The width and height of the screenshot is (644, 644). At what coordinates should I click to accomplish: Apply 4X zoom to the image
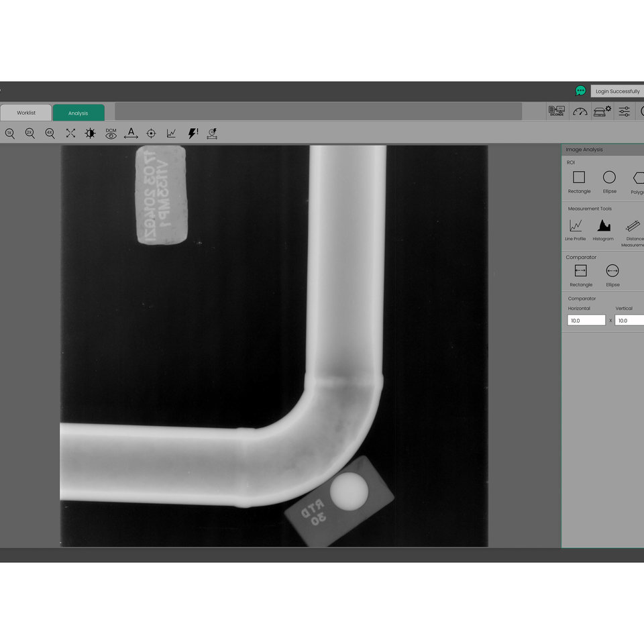click(x=49, y=133)
